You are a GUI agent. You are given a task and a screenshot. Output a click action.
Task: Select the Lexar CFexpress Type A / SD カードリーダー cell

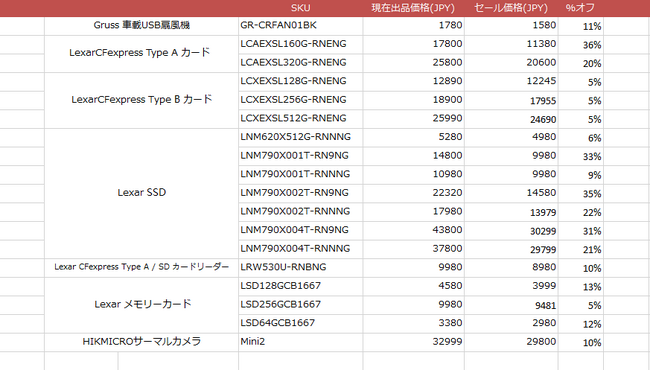(141, 268)
